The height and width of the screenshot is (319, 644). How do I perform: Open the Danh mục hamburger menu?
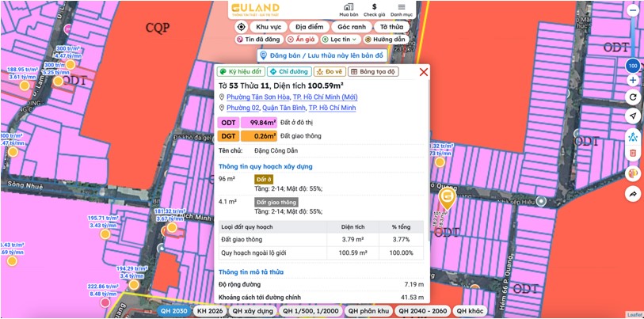(x=402, y=9)
